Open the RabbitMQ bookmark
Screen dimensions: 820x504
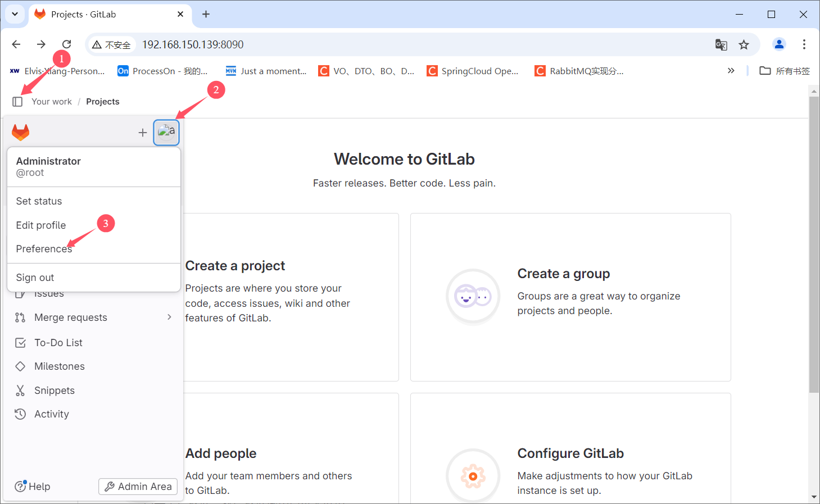(x=579, y=71)
